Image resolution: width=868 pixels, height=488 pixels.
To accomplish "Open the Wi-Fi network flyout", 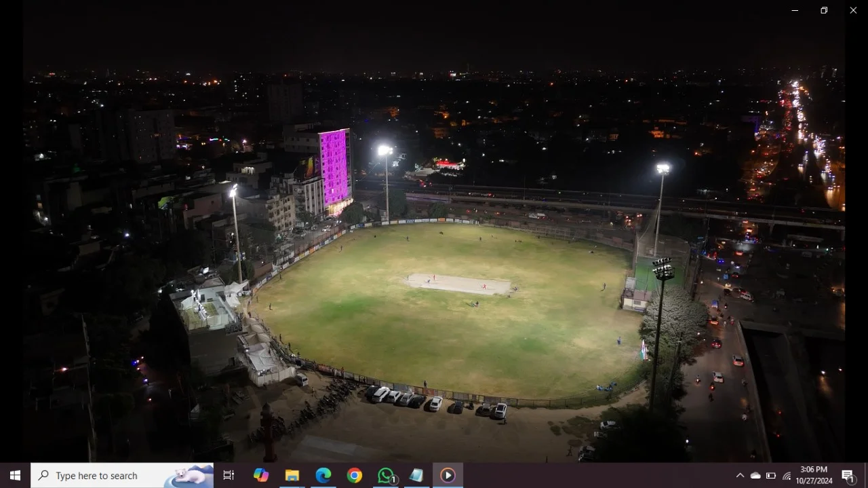I will (787, 476).
